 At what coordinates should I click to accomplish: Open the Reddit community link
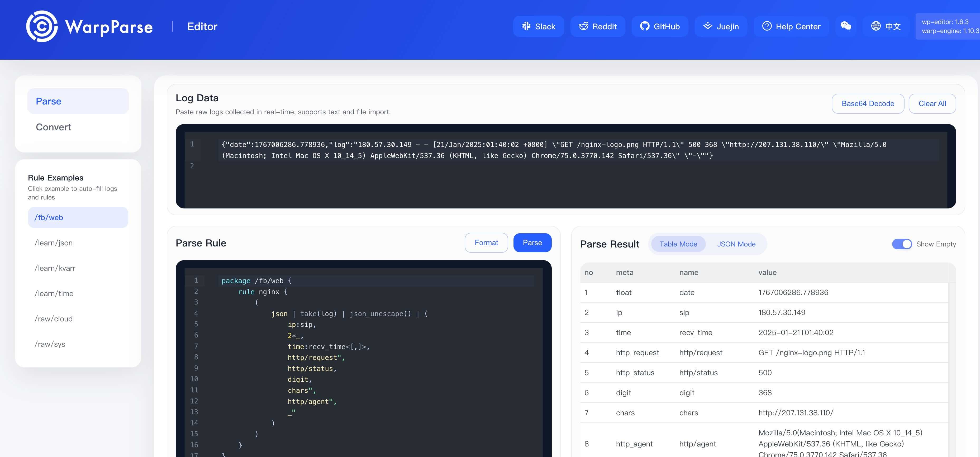(x=598, y=26)
